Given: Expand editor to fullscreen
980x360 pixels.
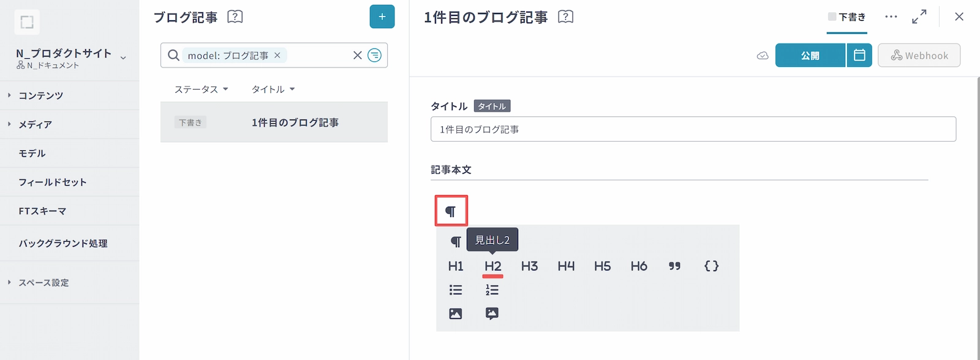Looking at the screenshot, I should click(919, 17).
